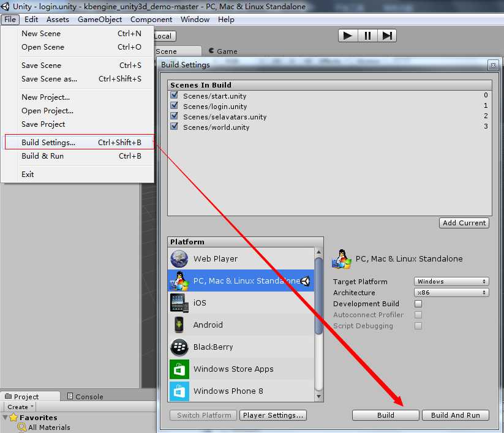Close the Build Settings window
The height and width of the screenshot is (433, 504).
click(493, 66)
